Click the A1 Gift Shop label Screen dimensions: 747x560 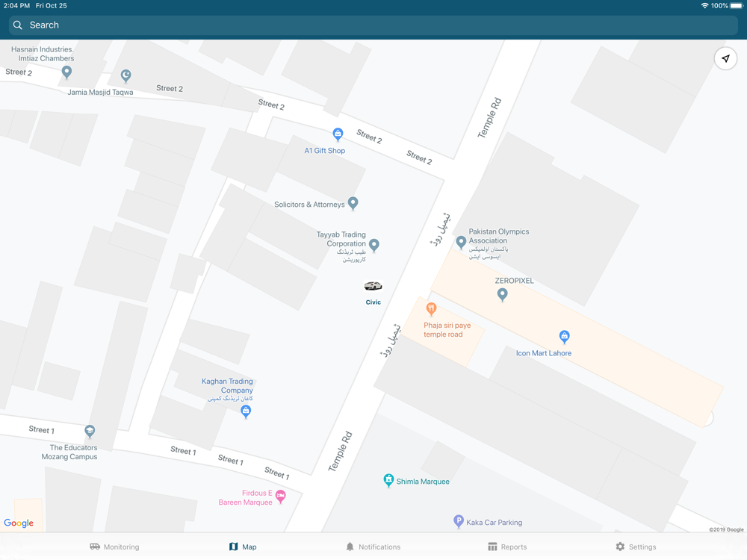[x=325, y=151]
